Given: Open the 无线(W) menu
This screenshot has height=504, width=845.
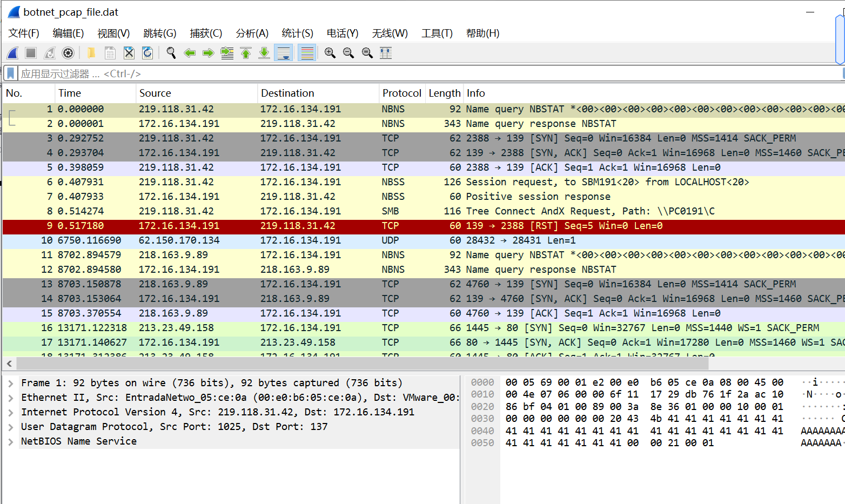Looking at the screenshot, I should click(390, 33).
